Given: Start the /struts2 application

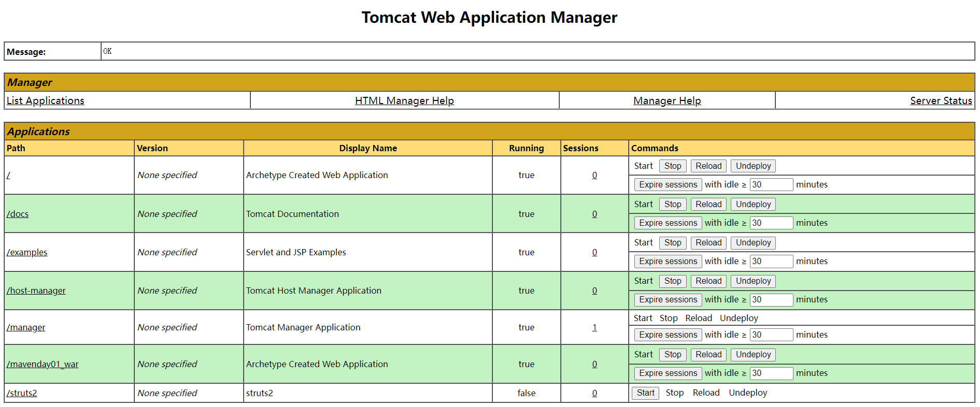Looking at the screenshot, I should pyautogui.click(x=645, y=393).
